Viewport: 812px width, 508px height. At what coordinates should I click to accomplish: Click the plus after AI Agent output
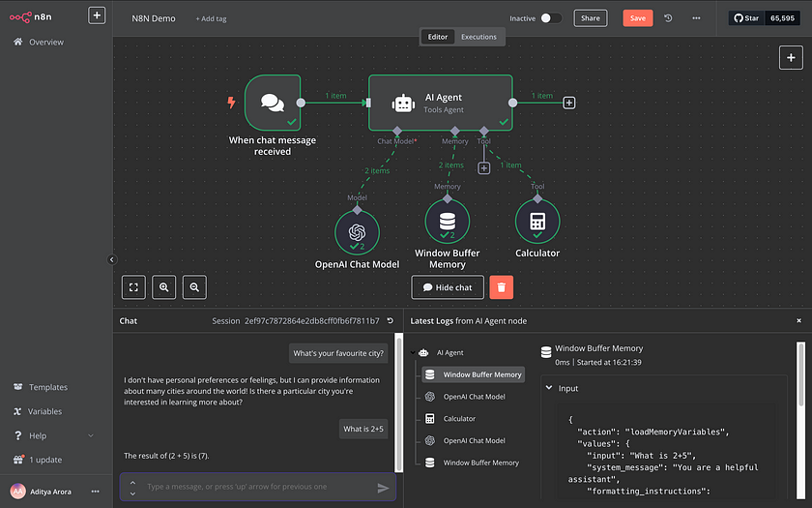569,103
